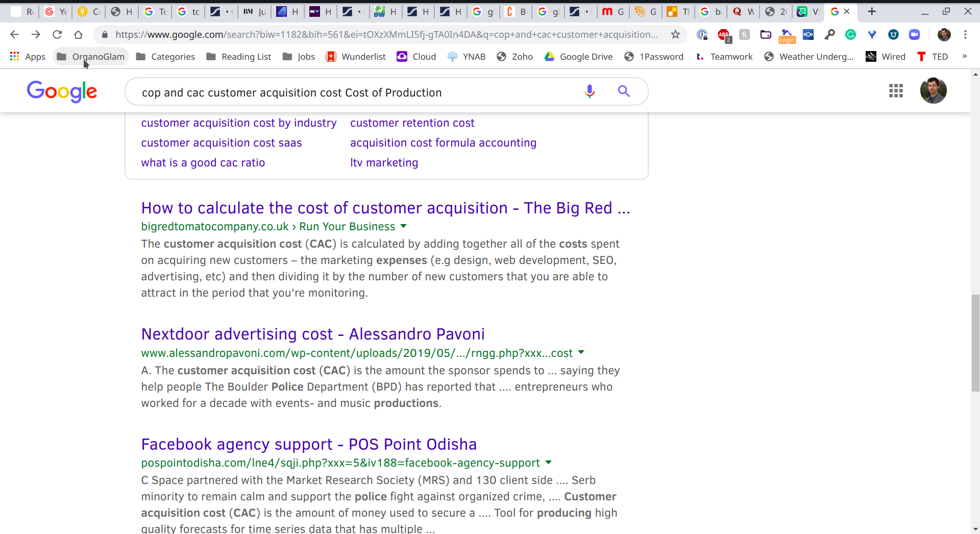Viewport: 980px width, 534px height.
Task: Bookmark this page with the star icon
Action: tap(675, 34)
